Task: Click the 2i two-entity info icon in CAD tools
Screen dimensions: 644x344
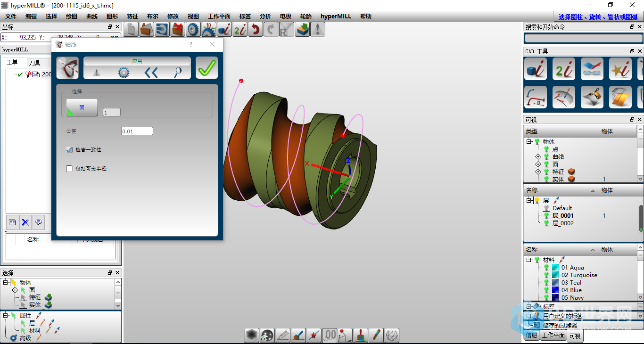Action: click(x=564, y=69)
